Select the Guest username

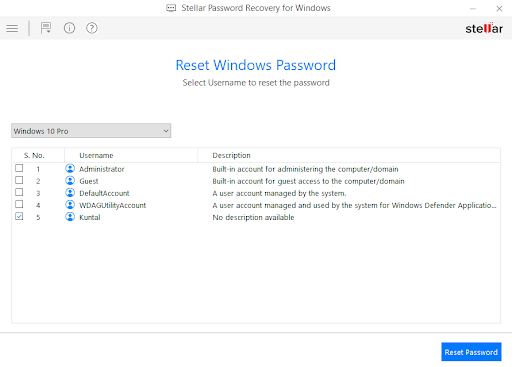pyautogui.click(x=89, y=181)
